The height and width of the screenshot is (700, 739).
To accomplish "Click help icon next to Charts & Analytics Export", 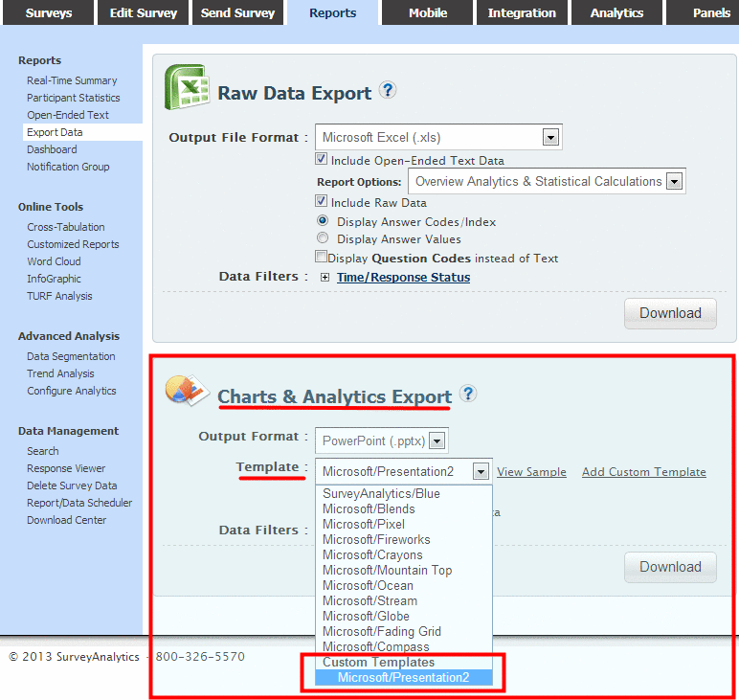I will (467, 394).
